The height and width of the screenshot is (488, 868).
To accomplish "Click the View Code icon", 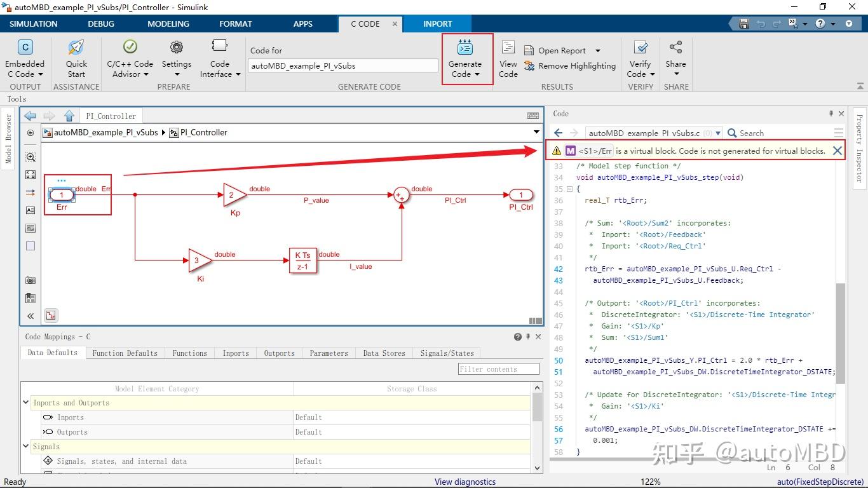I will tap(508, 48).
